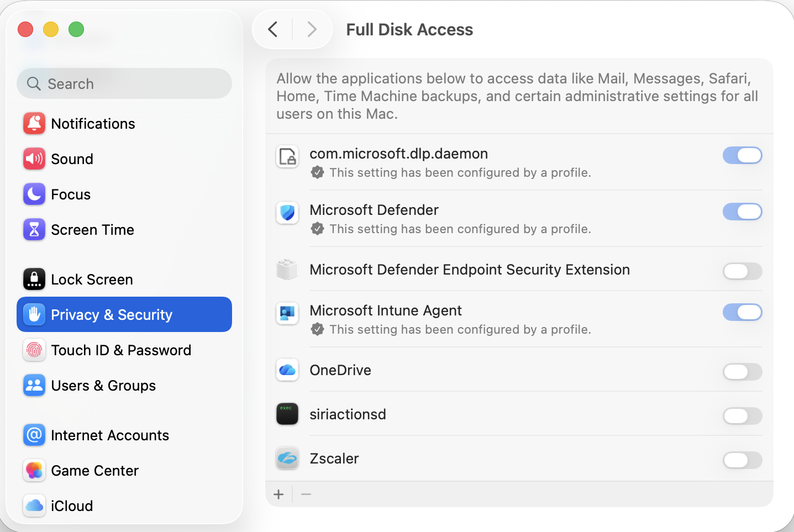This screenshot has width=794, height=532.
Task: Open Privacy & Security settings pane
Action: [124, 314]
